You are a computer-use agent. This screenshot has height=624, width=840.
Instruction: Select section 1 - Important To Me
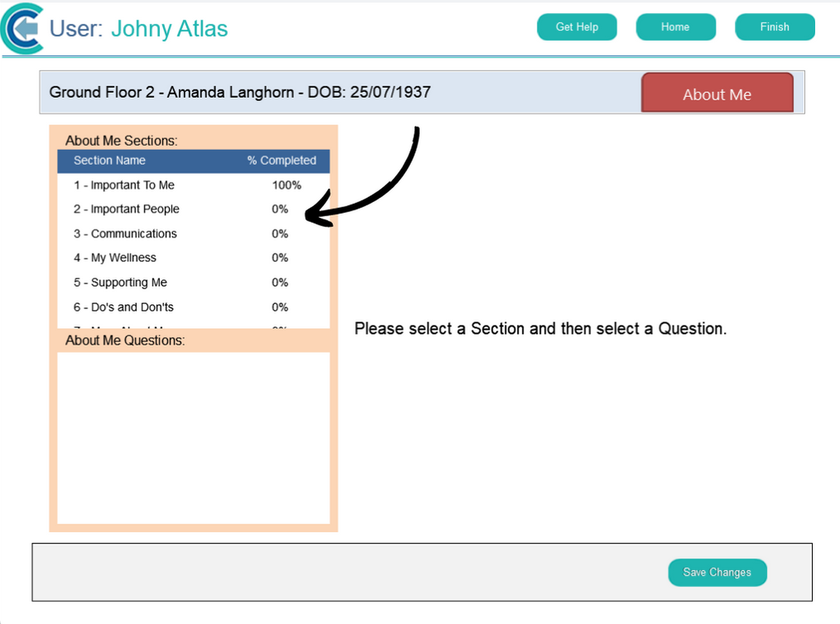pyautogui.click(x=124, y=186)
